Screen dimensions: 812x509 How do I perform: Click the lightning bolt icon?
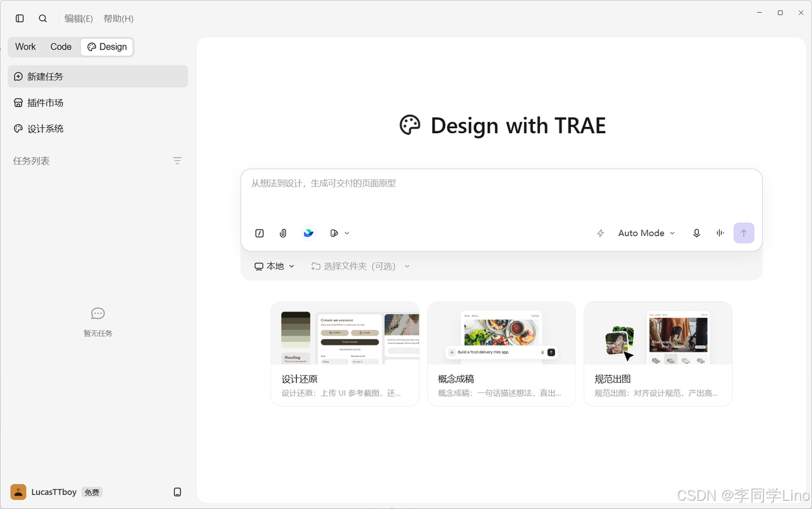(601, 233)
